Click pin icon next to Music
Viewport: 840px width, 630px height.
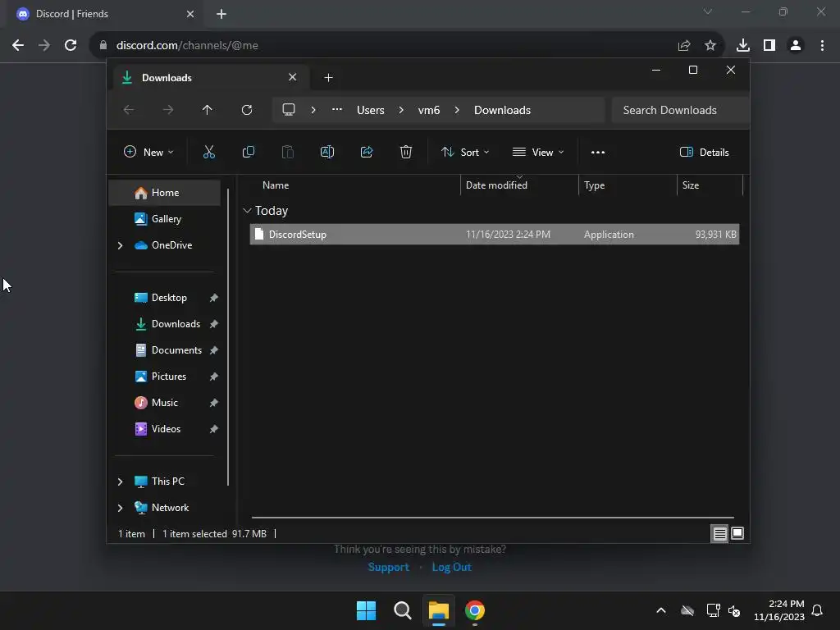click(x=214, y=403)
